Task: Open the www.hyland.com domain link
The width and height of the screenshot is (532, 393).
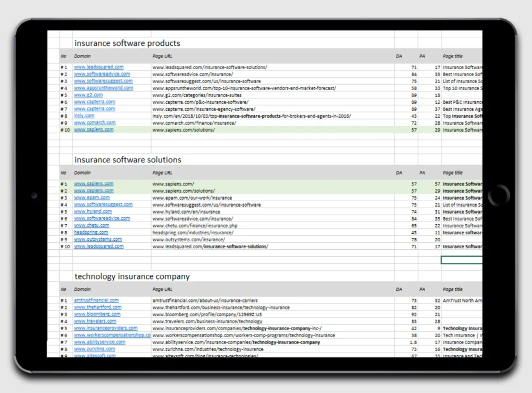Action: tap(93, 211)
